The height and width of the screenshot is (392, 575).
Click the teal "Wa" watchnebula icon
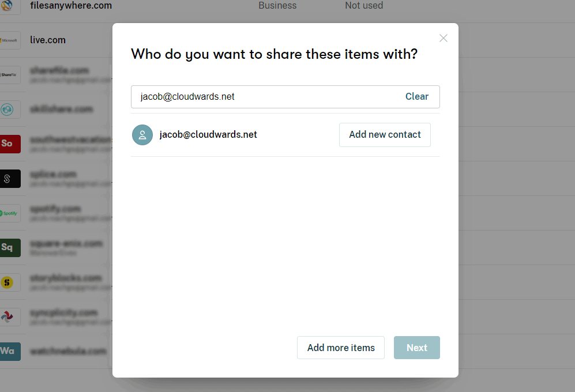click(9, 351)
